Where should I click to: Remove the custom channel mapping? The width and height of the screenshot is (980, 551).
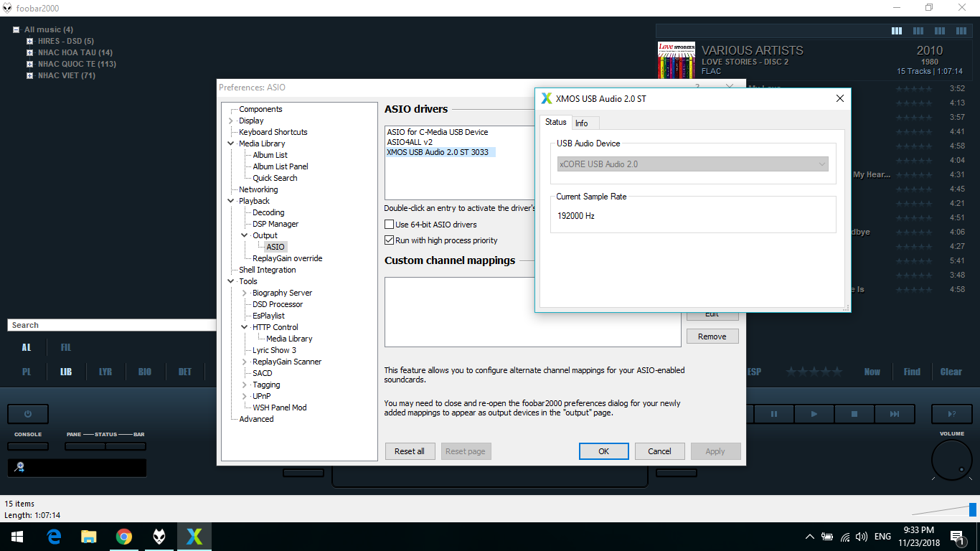[712, 336]
